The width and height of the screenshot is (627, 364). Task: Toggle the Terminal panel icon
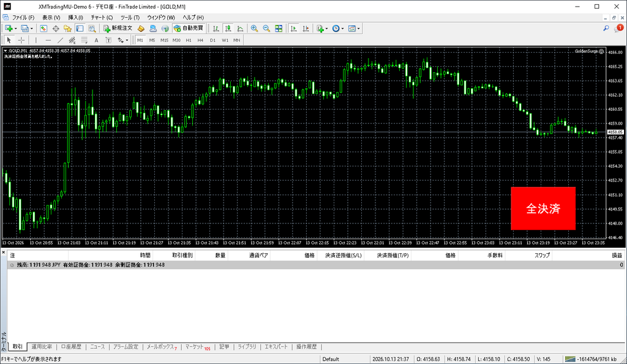[x=80, y=28]
